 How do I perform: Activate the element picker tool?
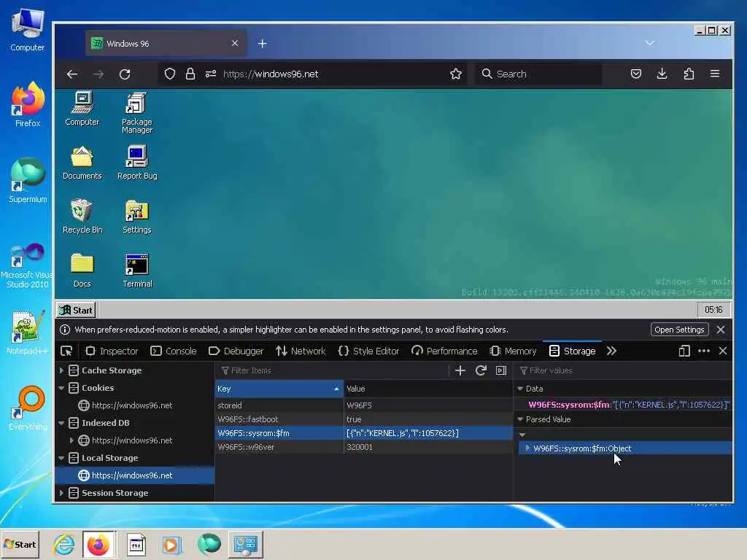pyautogui.click(x=66, y=351)
